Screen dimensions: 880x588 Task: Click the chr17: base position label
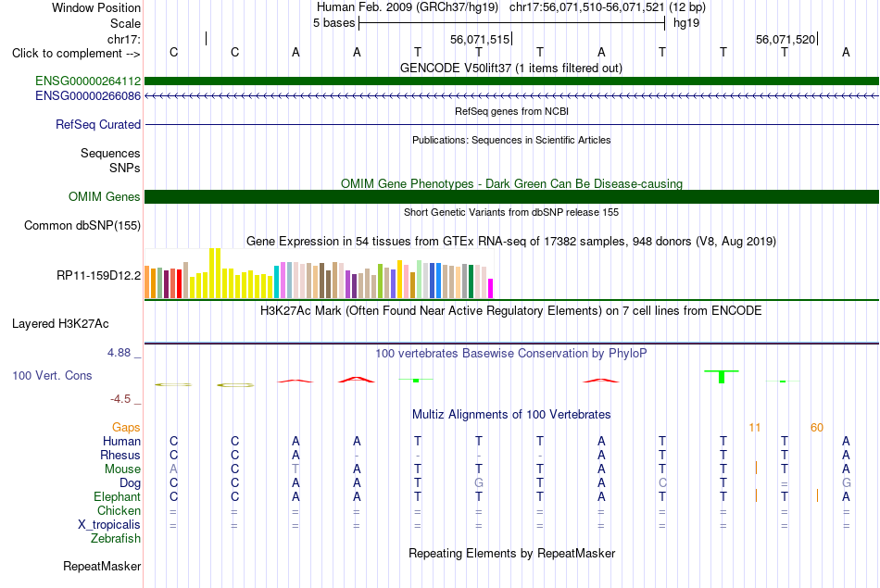click(x=123, y=39)
